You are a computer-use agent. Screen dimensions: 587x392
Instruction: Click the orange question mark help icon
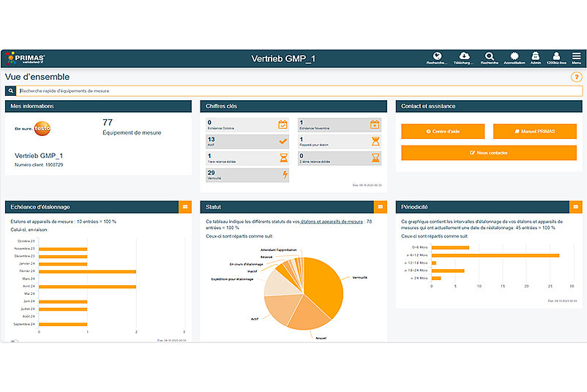[576, 77]
